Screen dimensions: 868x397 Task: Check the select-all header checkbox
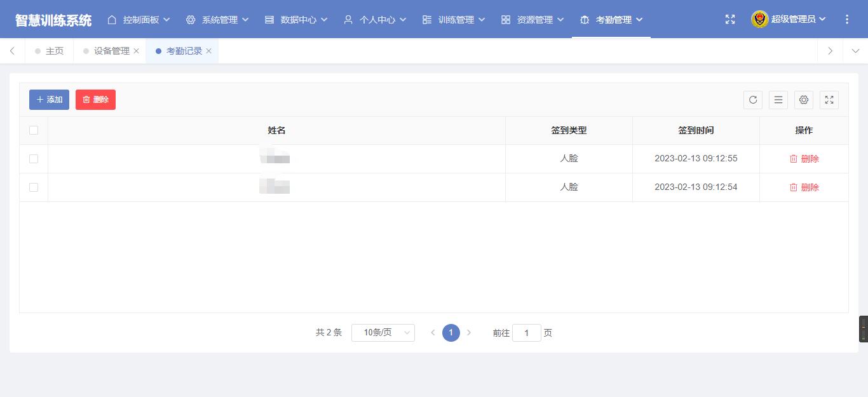[34, 130]
